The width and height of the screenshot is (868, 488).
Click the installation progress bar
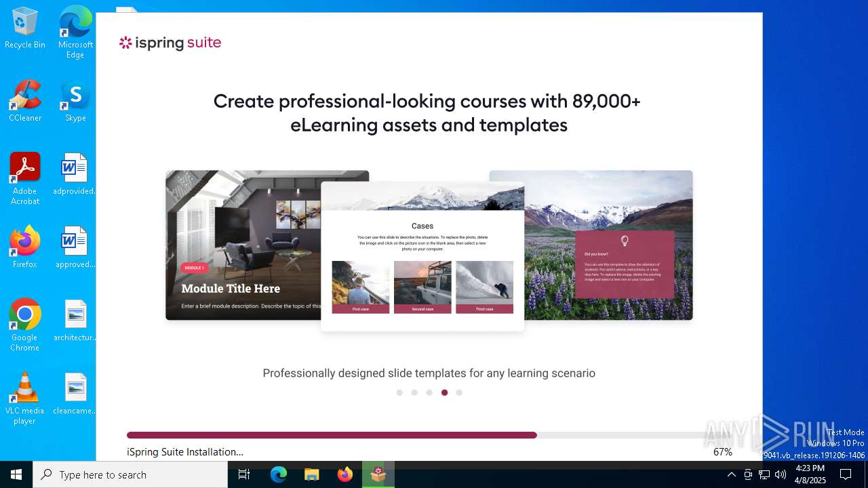429,435
